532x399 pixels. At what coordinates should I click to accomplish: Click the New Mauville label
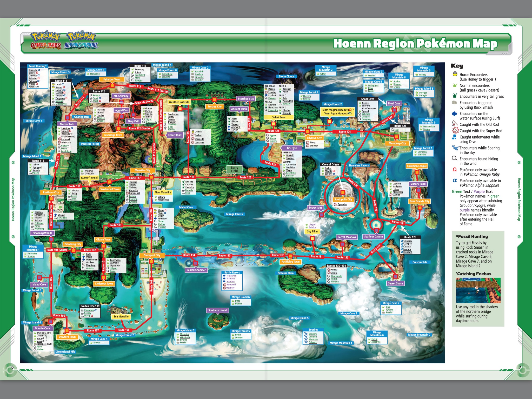click(x=163, y=192)
